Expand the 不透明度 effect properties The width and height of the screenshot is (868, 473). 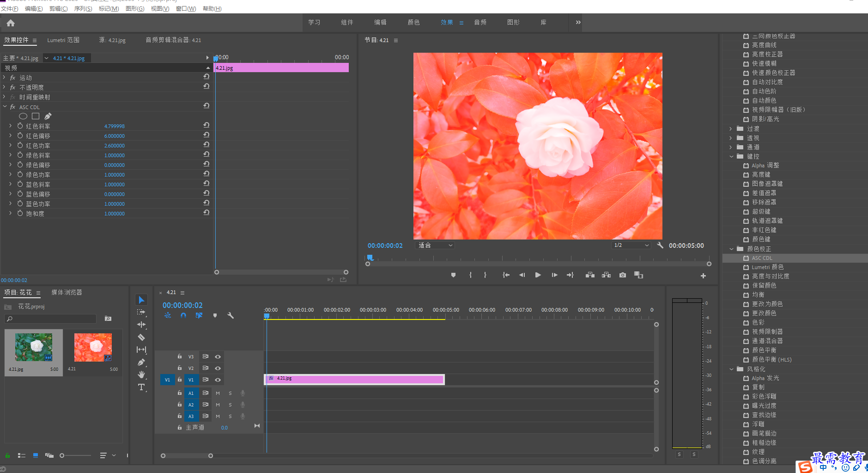[x=4, y=87]
